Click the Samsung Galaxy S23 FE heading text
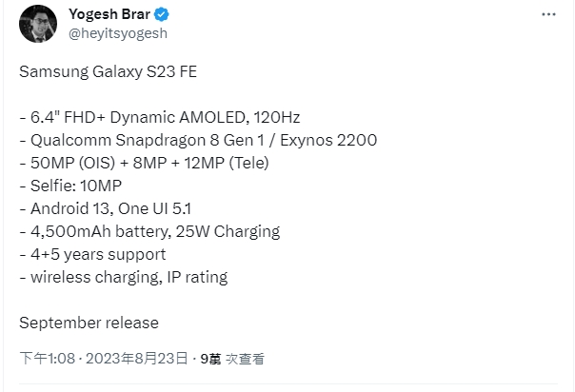 click(x=109, y=71)
